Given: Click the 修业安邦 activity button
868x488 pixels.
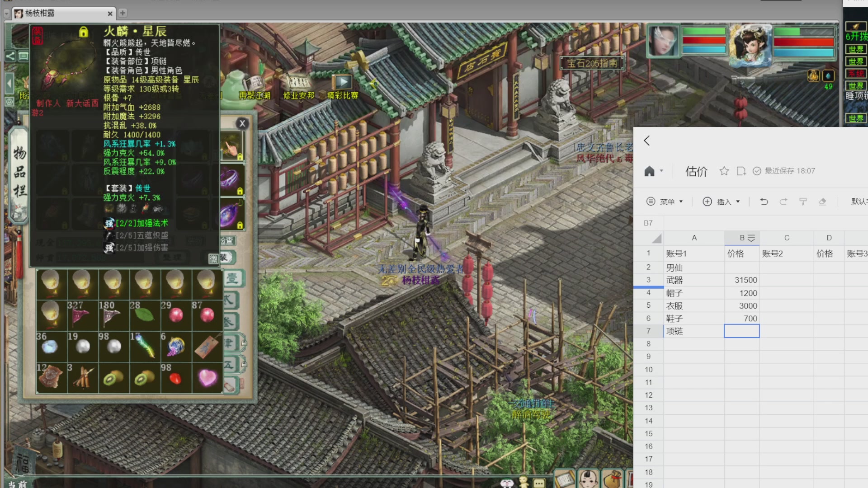Looking at the screenshot, I should coord(298,86).
